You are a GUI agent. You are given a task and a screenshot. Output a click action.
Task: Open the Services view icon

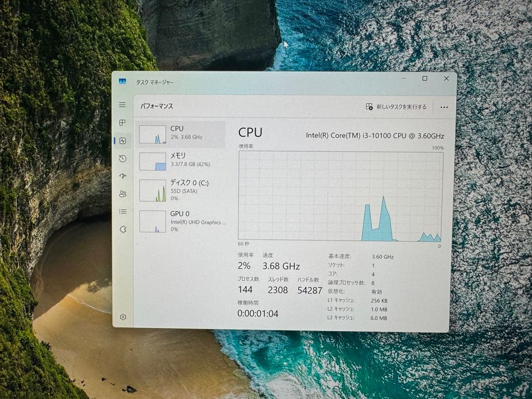[x=122, y=229]
